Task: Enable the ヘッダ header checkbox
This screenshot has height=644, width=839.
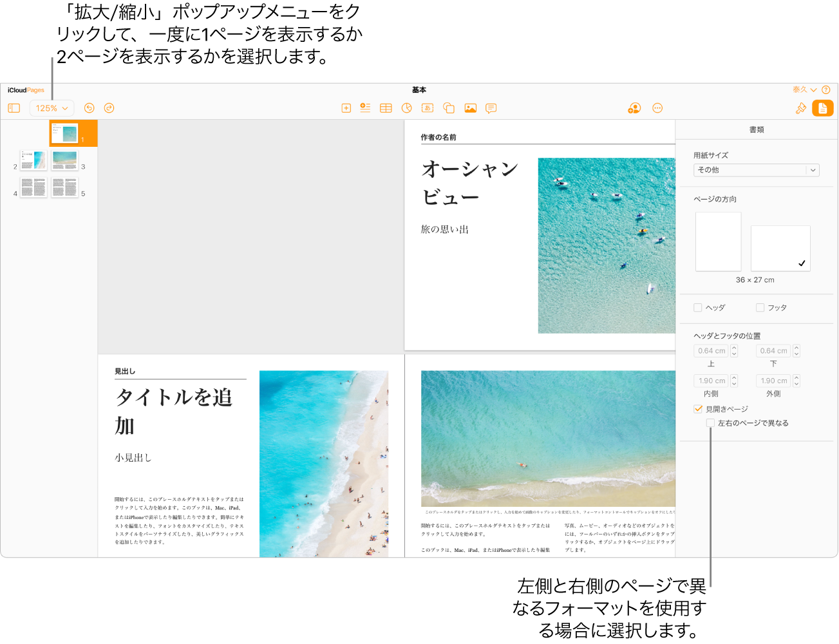Action: point(698,308)
